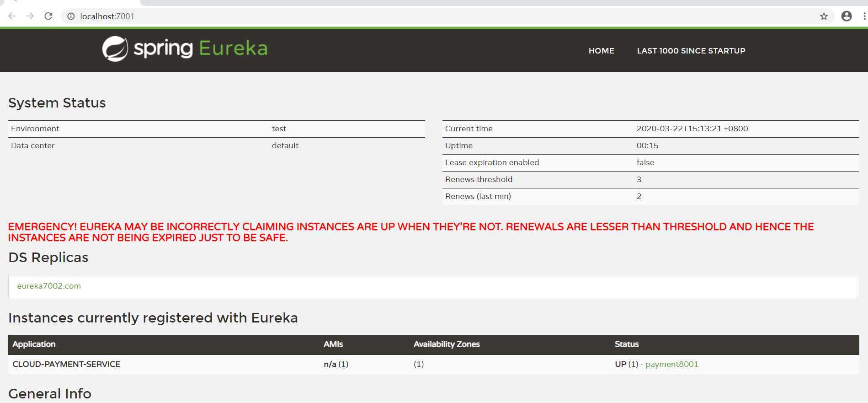The height and width of the screenshot is (403, 868).
Task: Click the timestamp 2020-03-22T15:13:21 +0800
Action: pyautogui.click(x=692, y=129)
